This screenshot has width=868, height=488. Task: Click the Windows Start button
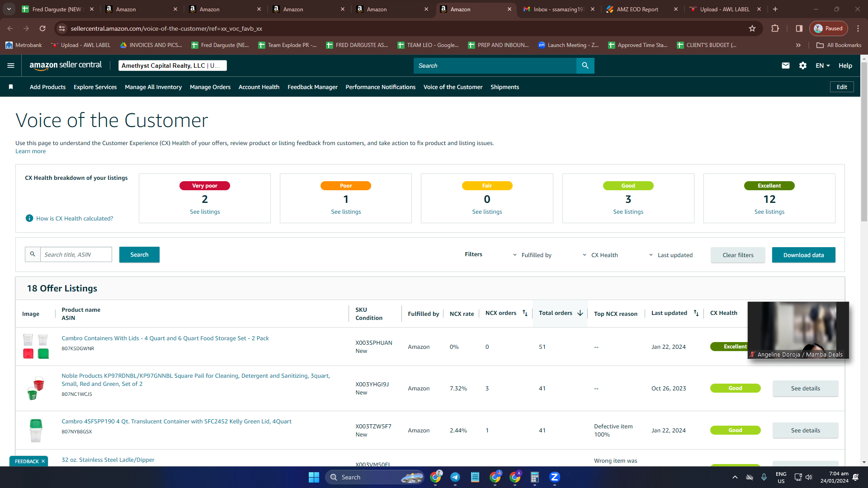click(x=314, y=477)
